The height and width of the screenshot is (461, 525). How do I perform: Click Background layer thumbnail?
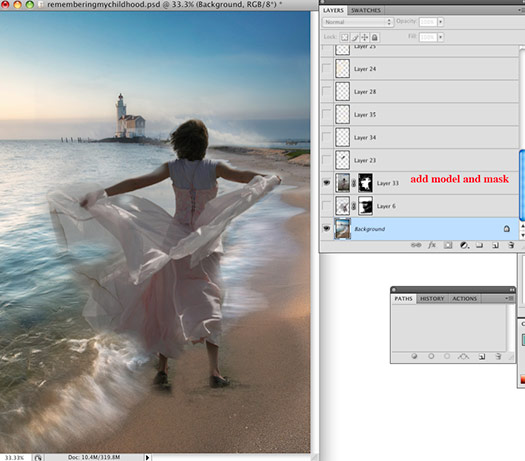coord(343,229)
